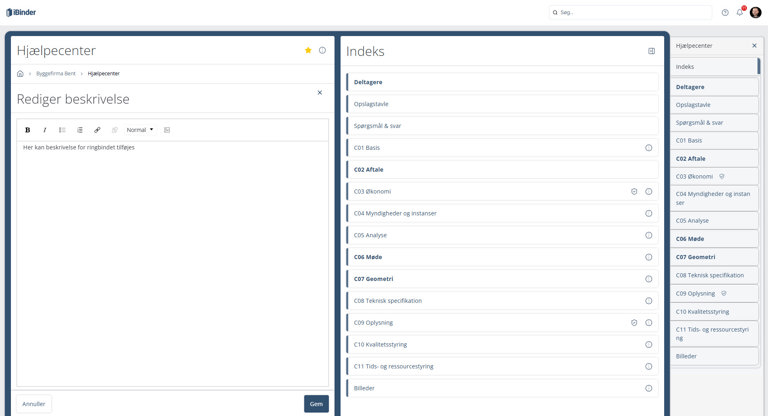Screen dimensions: 768x416
Task: Open the Normal text style dropdown
Action: pos(140,130)
